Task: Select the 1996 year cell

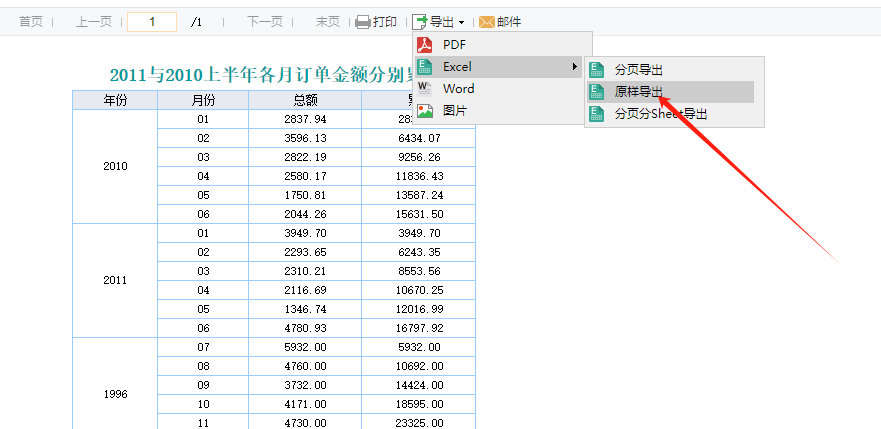Action: tap(115, 394)
